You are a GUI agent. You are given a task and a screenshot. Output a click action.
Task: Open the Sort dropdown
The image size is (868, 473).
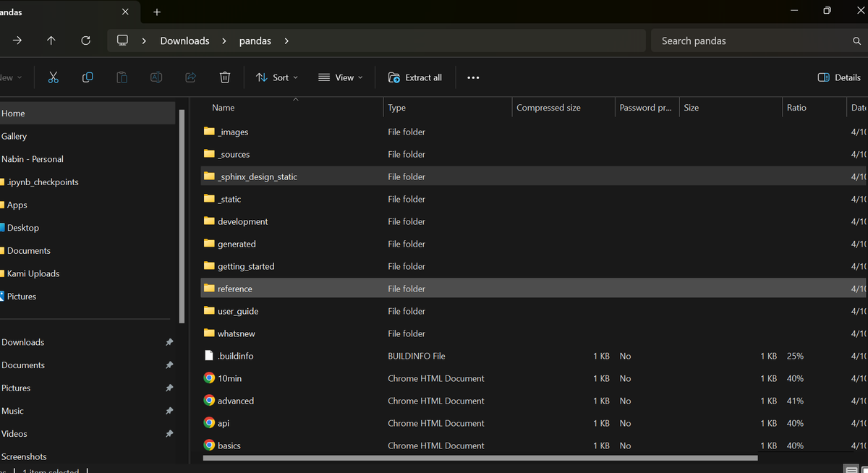[x=277, y=77]
